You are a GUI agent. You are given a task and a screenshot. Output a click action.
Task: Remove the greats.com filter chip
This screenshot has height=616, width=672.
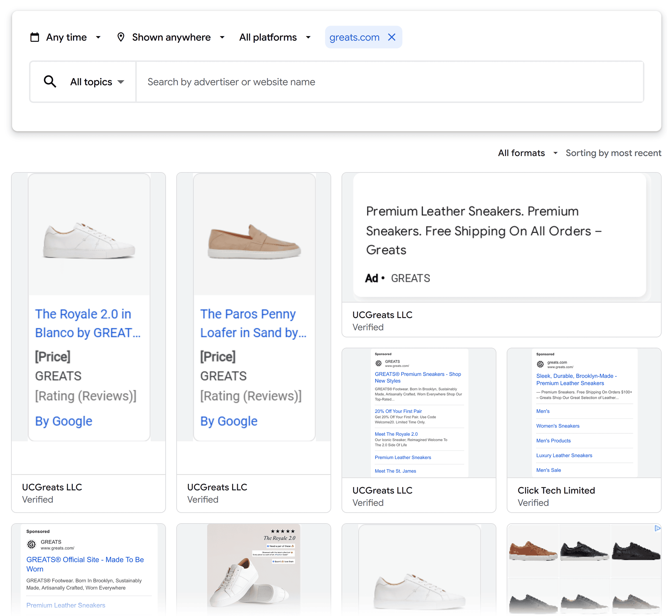(x=392, y=37)
